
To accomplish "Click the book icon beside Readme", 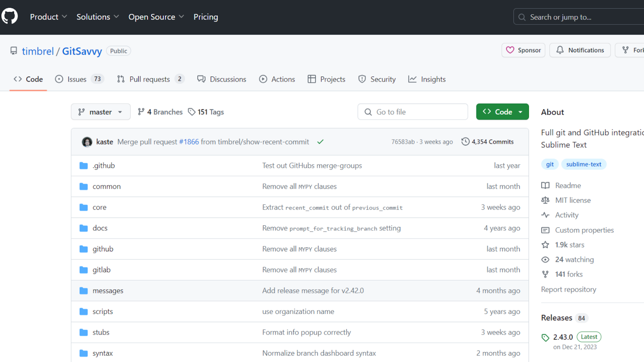I will [x=545, y=185].
